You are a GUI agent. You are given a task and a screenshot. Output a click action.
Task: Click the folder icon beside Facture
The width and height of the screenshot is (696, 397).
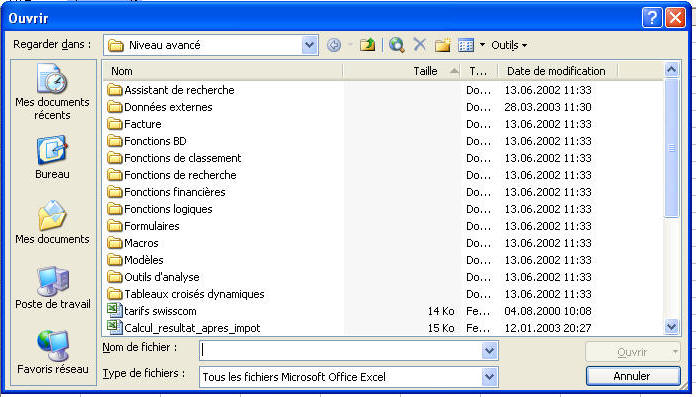coord(115,124)
